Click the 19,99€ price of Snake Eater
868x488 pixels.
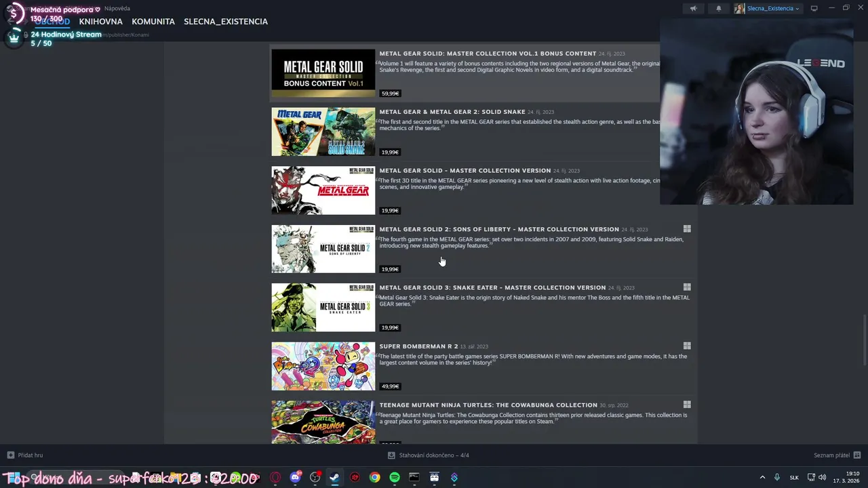point(390,327)
